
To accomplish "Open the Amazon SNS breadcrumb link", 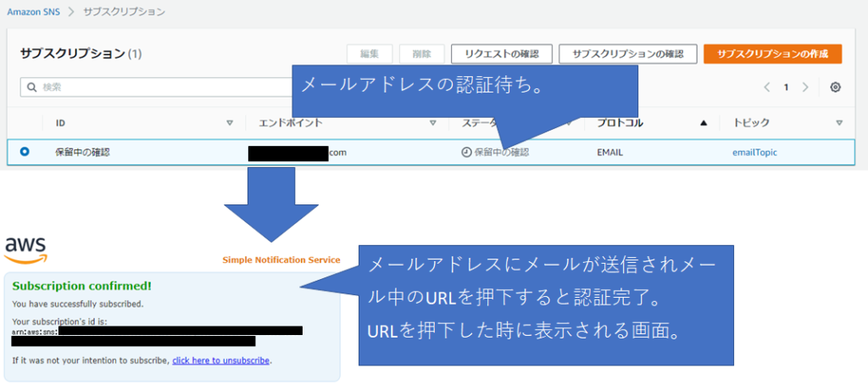I will [x=33, y=12].
